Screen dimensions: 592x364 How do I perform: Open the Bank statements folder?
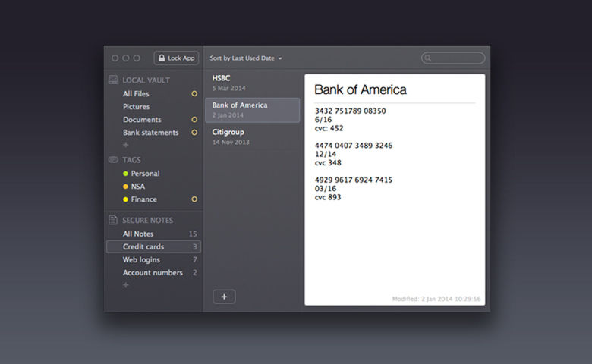coord(150,133)
